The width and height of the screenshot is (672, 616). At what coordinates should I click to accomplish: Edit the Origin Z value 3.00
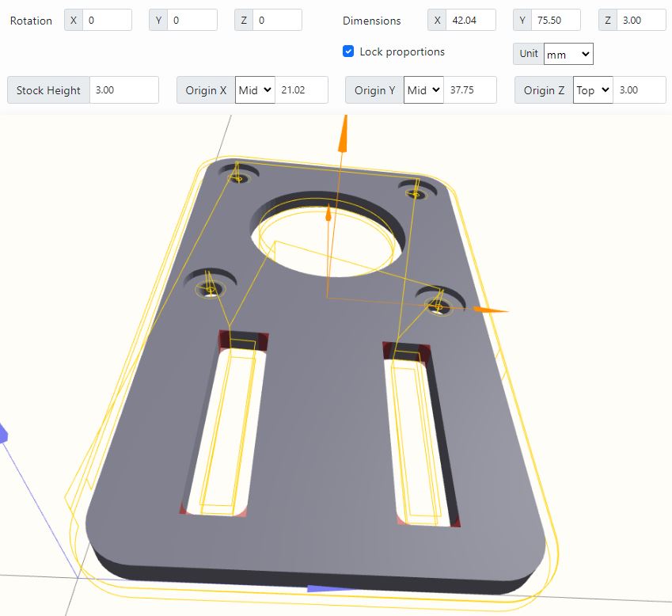click(x=640, y=90)
